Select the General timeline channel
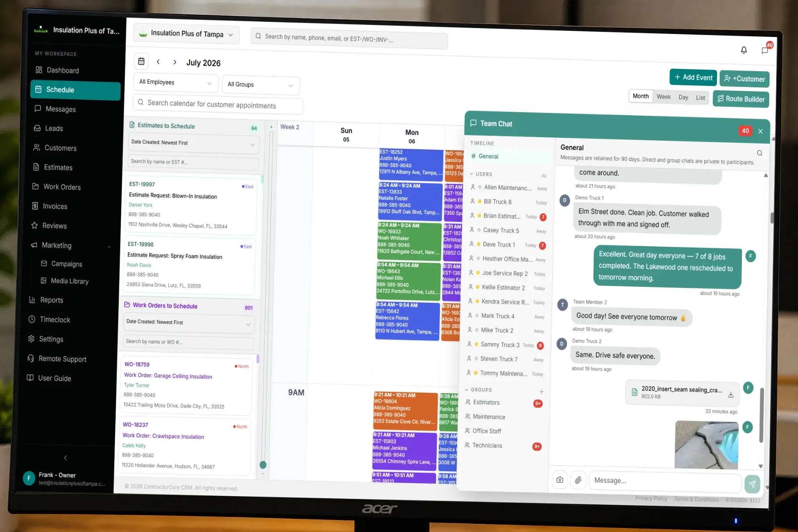The height and width of the screenshot is (532, 798). tap(509, 156)
